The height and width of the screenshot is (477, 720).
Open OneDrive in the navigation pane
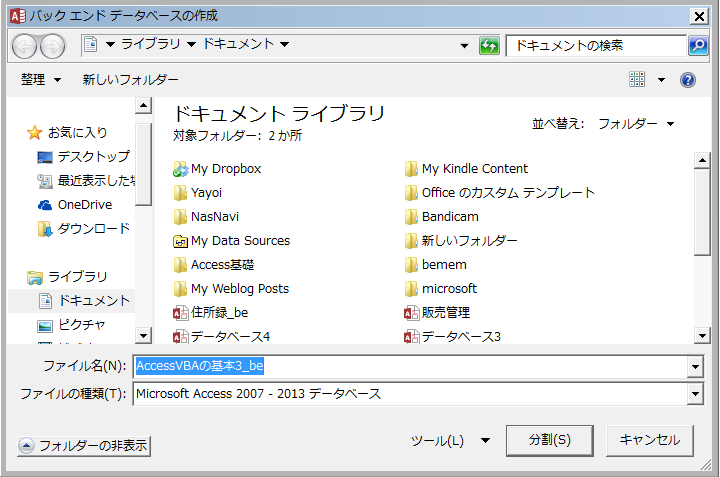coord(84,204)
